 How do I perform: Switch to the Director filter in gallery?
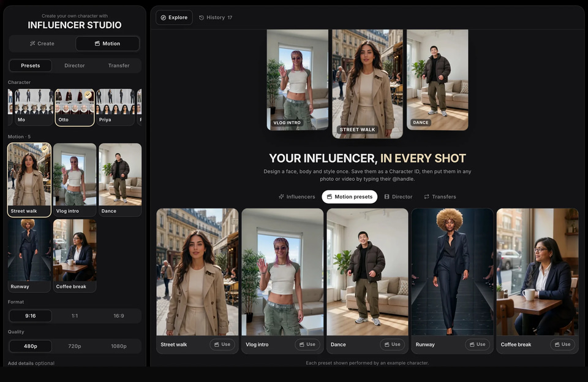[x=398, y=197]
